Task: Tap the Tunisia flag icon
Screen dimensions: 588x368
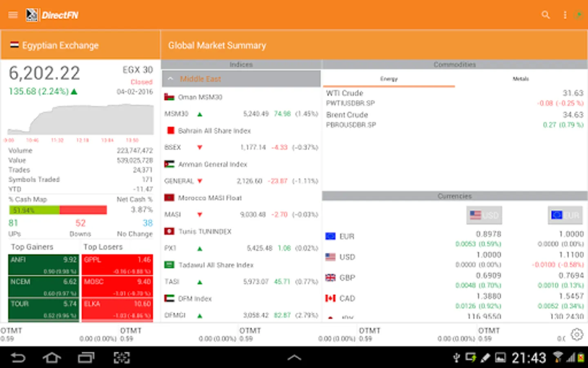Action: coord(169,231)
